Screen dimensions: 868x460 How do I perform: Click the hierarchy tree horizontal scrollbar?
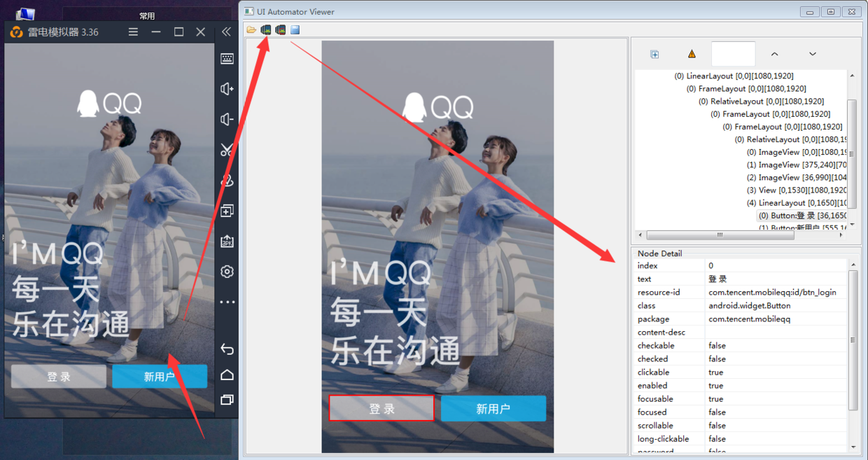[x=720, y=235]
